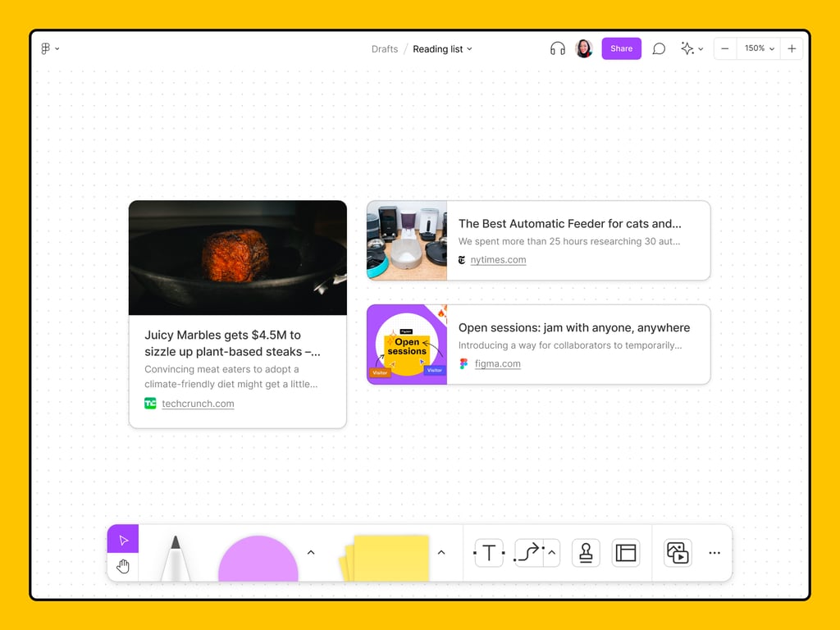Select the purple circle shape
Screen dimensions: 840x630
pyautogui.click(x=258, y=560)
